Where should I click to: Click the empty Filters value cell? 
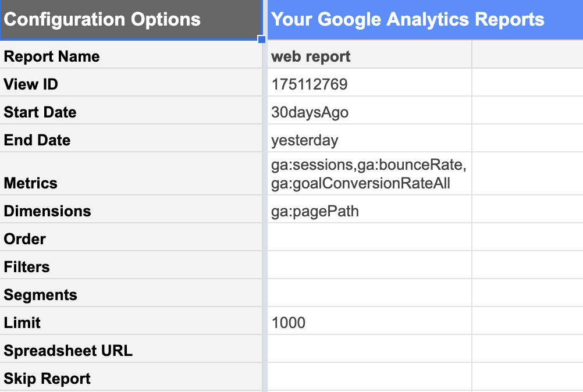click(369, 265)
